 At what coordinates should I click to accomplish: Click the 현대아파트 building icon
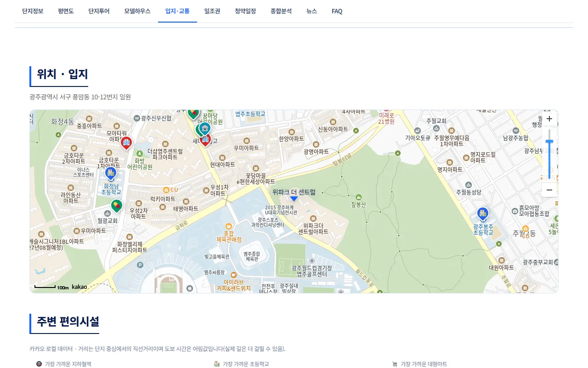pos(222,157)
